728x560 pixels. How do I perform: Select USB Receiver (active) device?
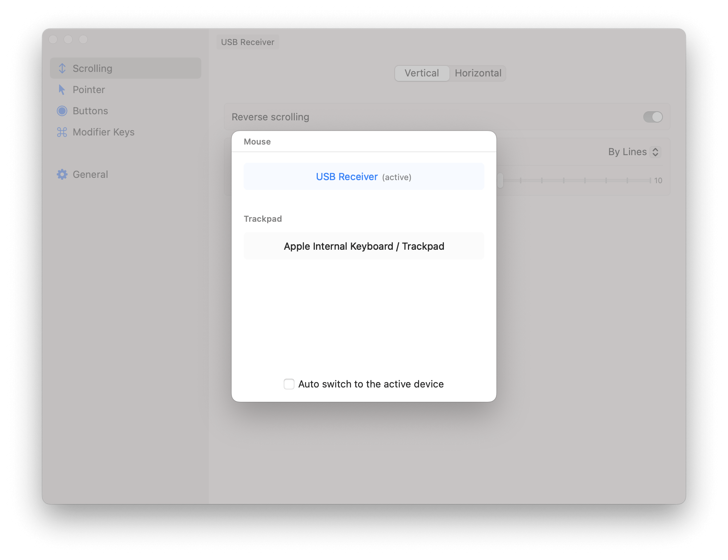click(x=364, y=177)
